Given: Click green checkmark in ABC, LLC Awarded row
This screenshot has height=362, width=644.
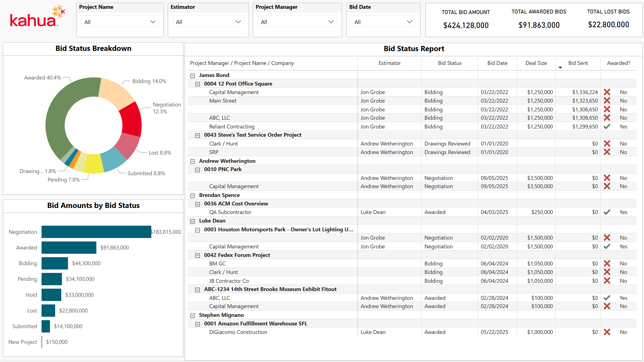Looking at the screenshot, I should pyautogui.click(x=607, y=298).
